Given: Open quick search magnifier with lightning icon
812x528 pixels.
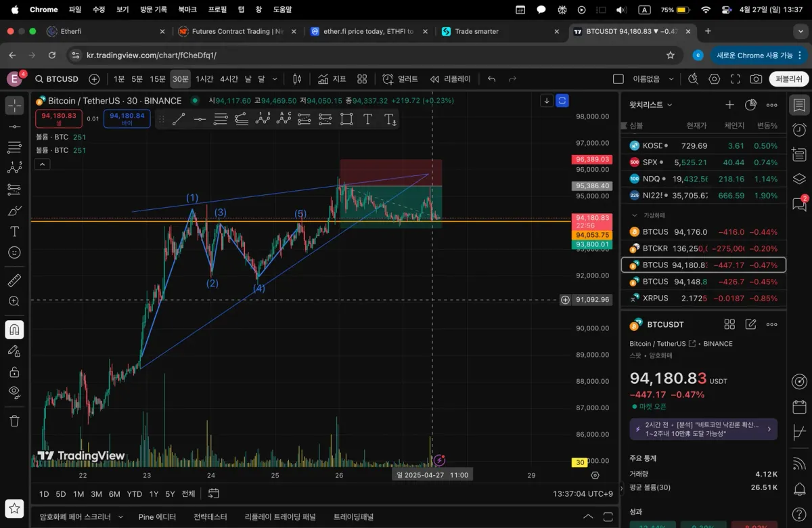Looking at the screenshot, I should [x=693, y=79].
